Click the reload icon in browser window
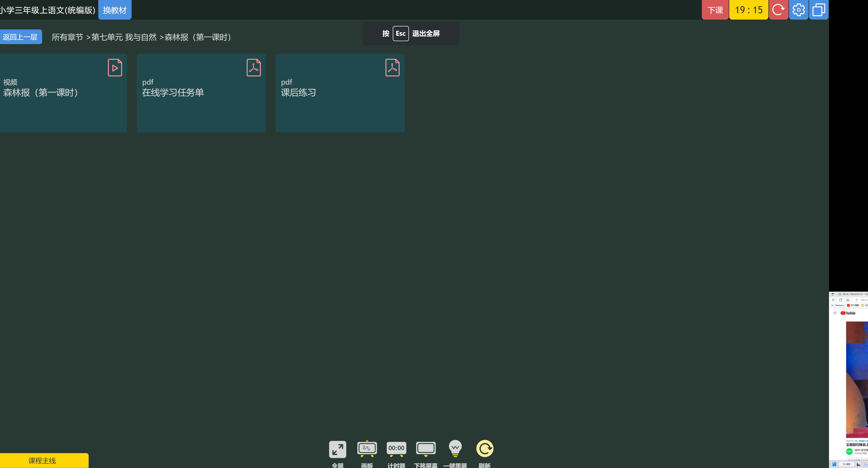This screenshot has height=468, width=868. (x=841, y=300)
